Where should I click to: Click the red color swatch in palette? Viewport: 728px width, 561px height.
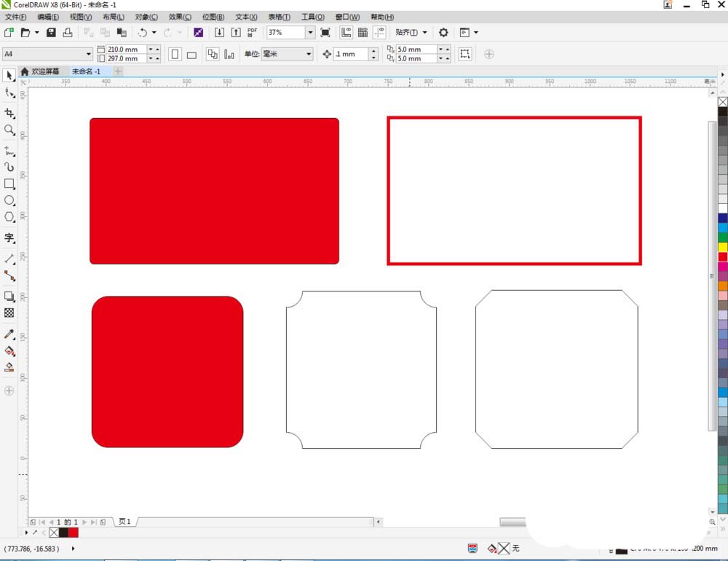pyautogui.click(x=723, y=256)
